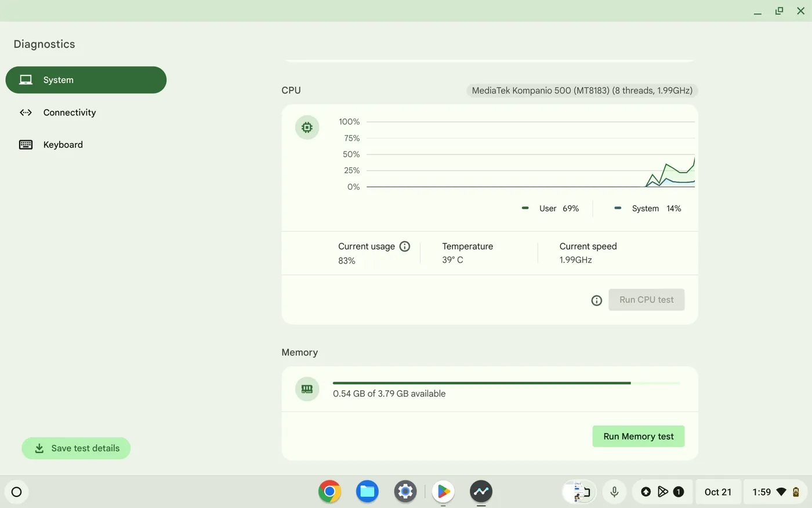Image resolution: width=812 pixels, height=508 pixels.
Task: Click the battery status icon
Action: 796,492
